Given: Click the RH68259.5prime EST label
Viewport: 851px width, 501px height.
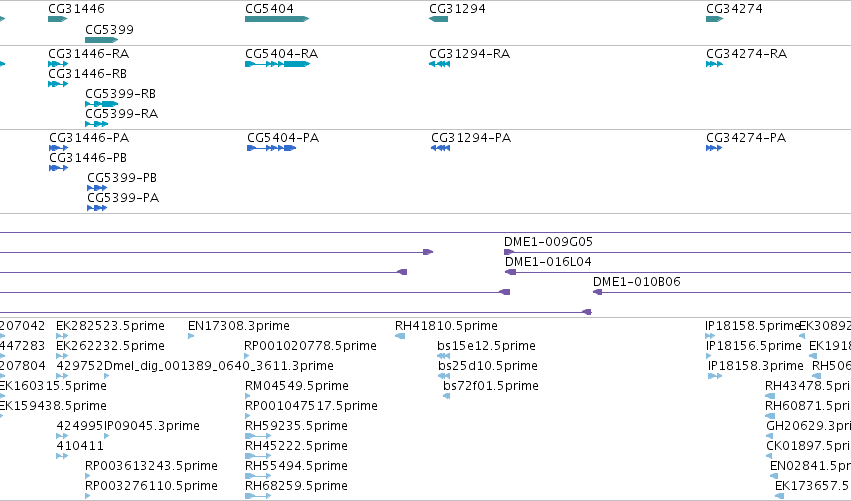Looking at the screenshot, I should (x=296, y=486).
